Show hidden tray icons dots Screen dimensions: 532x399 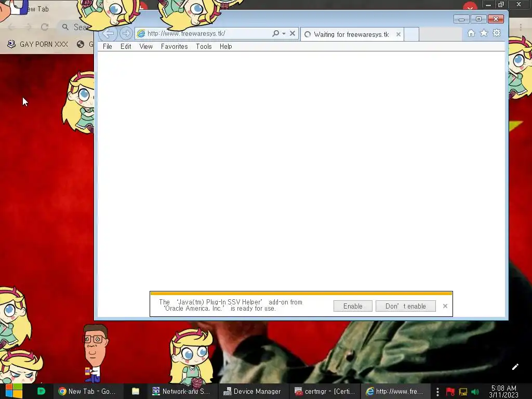pyautogui.click(x=437, y=392)
